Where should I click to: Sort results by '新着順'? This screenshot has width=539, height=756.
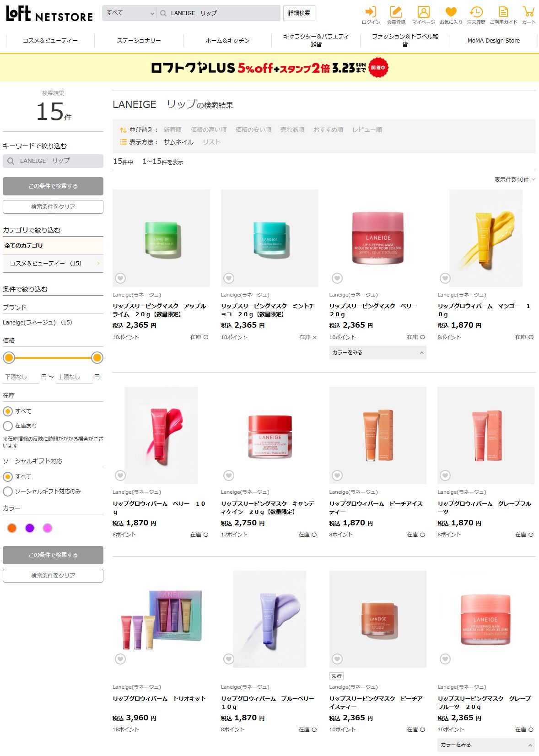coord(172,130)
